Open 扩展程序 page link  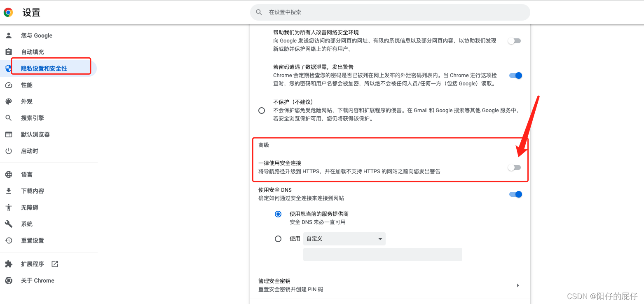click(x=48, y=264)
